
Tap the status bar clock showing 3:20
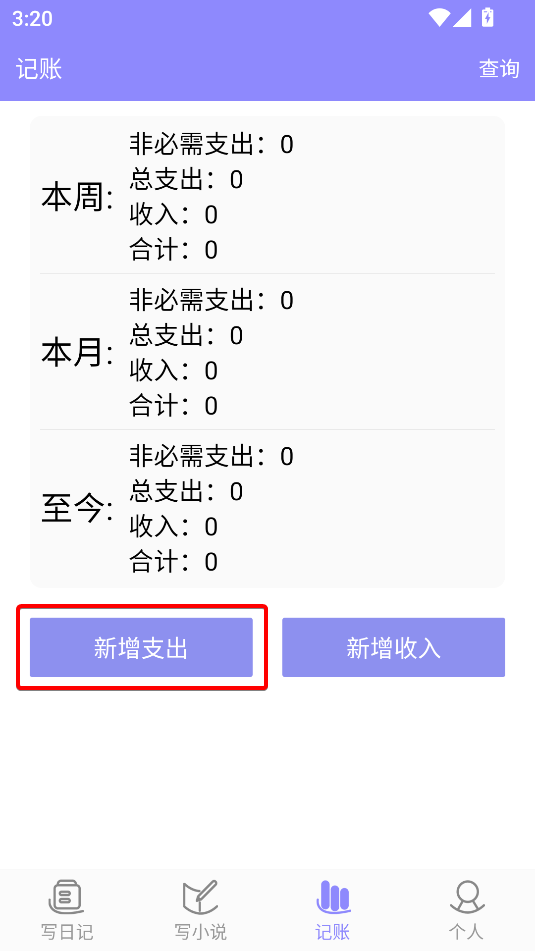[32, 18]
